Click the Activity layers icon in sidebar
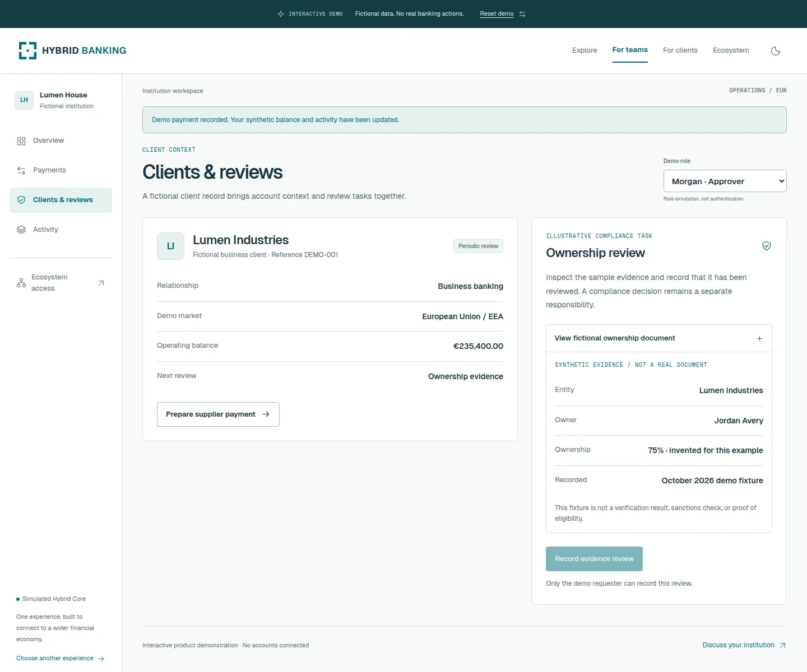Image resolution: width=807 pixels, height=672 pixels. pyautogui.click(x=21, y=230)
